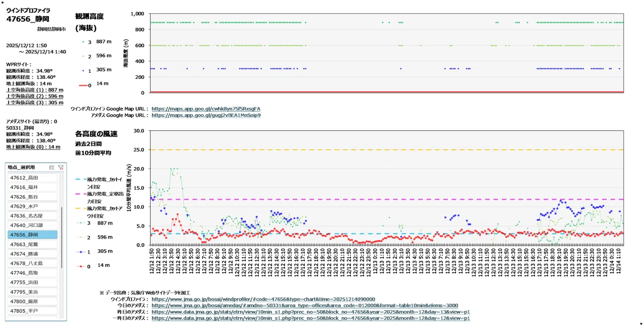
Task: Select station 47678_八丈島 in the slicer
Action: pos(33,263)
